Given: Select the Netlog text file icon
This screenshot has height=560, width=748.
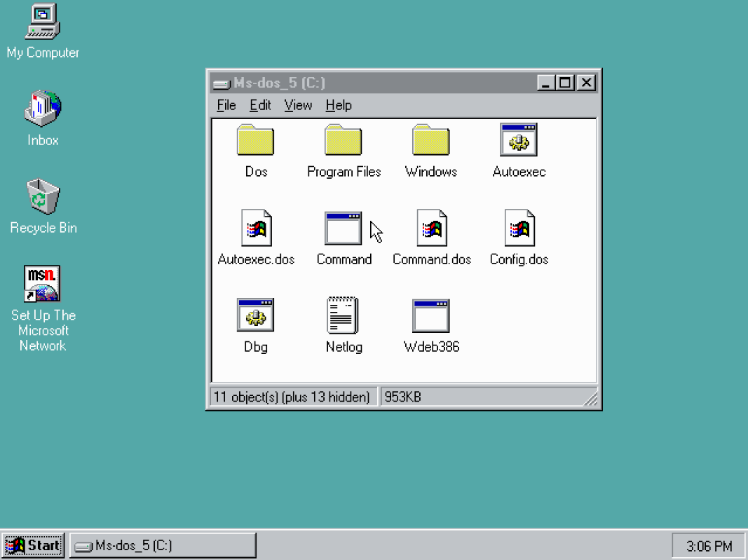Looking at the screenshot, I should (343, 315).
